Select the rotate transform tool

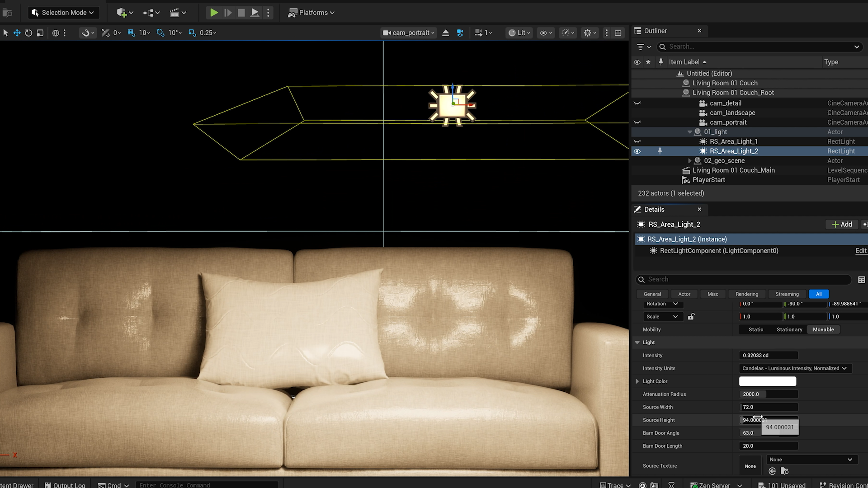pos(28,33)
